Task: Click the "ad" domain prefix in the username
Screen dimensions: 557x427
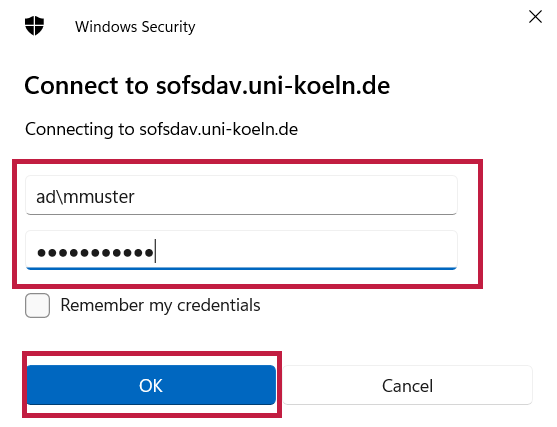Action: 45,196
